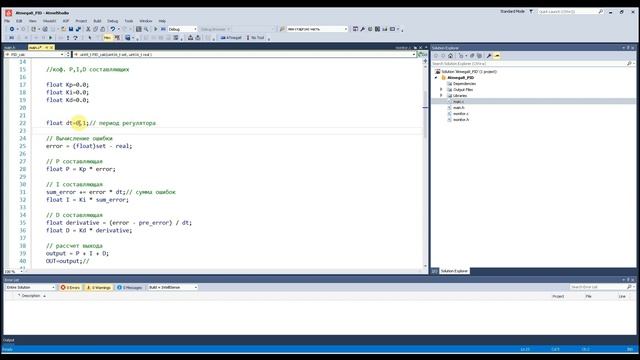
Task: Click code line 'float Kp=0.0;'
Action: tap(67, 85)
